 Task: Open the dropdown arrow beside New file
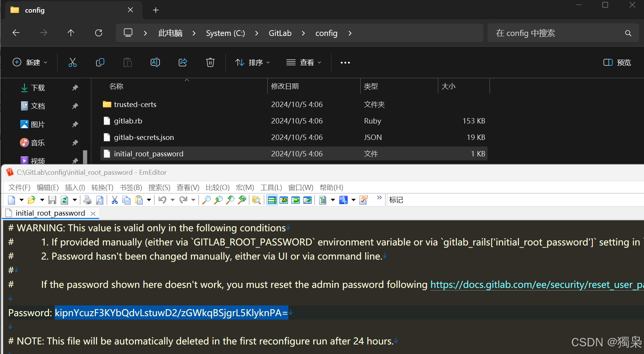[21, 200]
